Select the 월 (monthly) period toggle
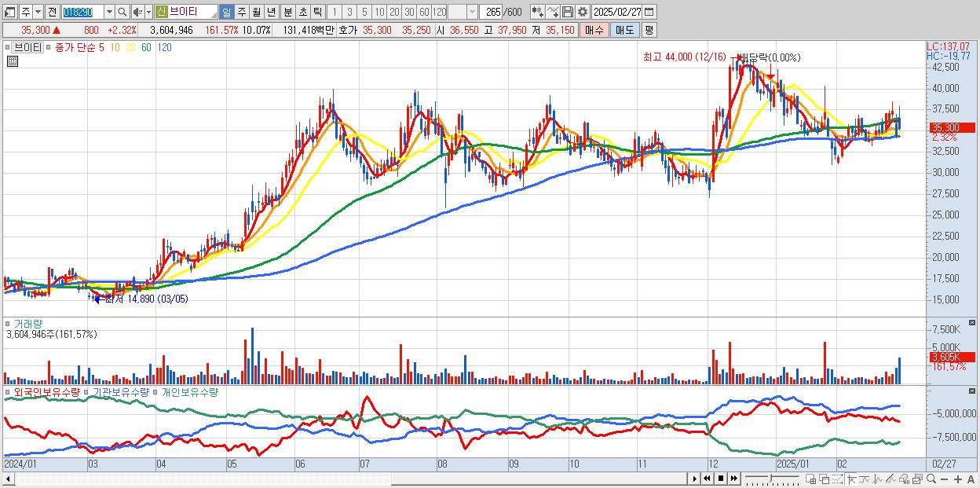Screen dimensions: 980x488 (x=256, y=12)
